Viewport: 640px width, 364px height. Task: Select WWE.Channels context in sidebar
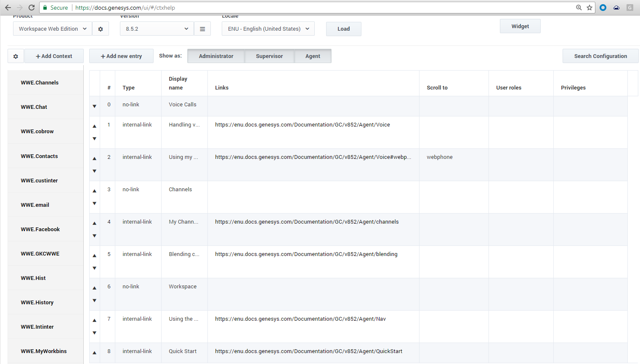[x=40, y=83]
